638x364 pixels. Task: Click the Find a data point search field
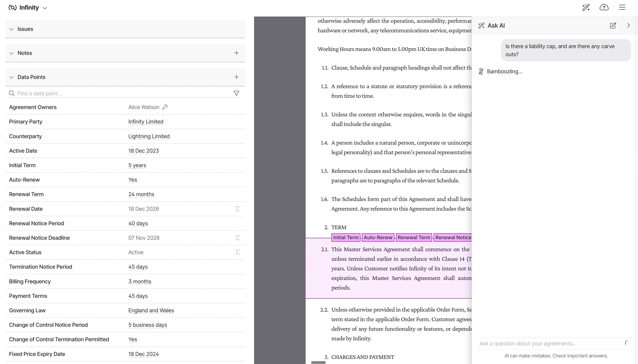point(124,93)
